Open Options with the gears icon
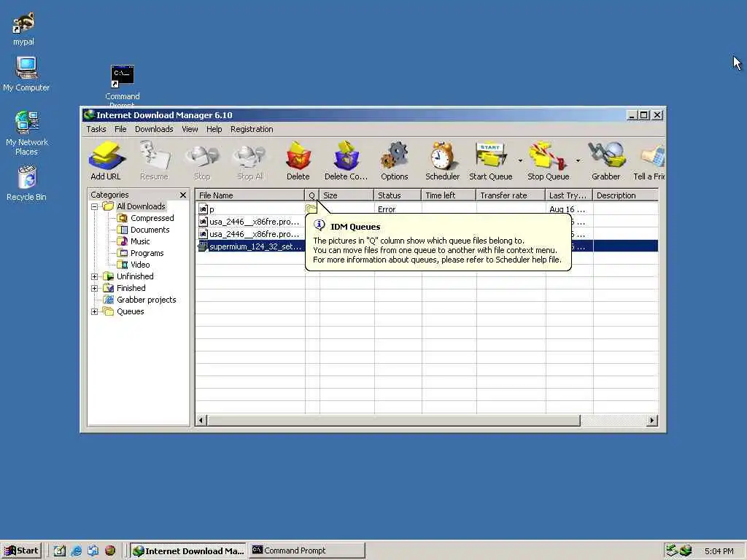This screenshot has height=560, width=747. (395, 161)
